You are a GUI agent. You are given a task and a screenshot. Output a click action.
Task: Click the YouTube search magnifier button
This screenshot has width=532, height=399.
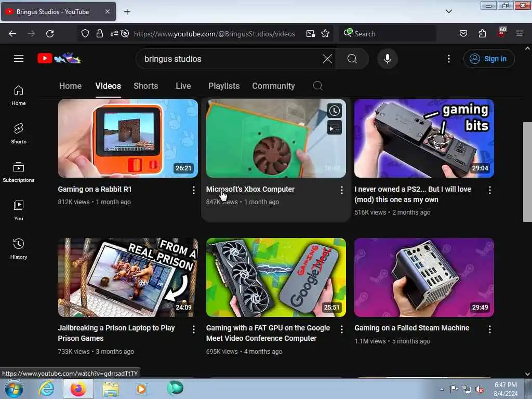click(352, 59)
